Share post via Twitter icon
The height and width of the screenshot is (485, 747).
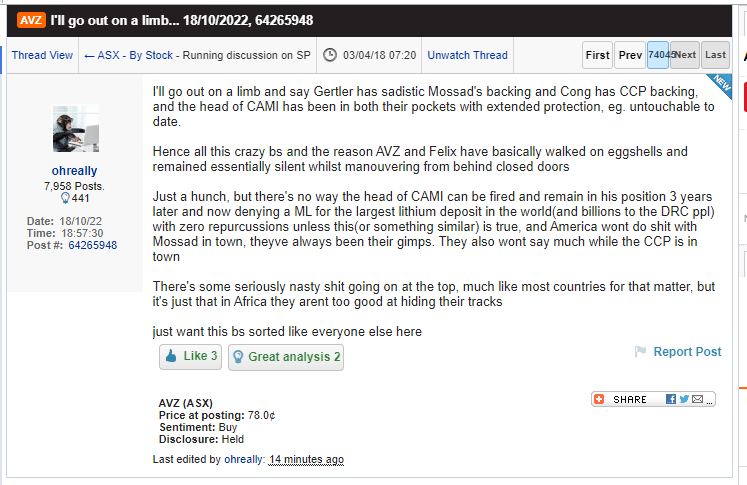684,399
